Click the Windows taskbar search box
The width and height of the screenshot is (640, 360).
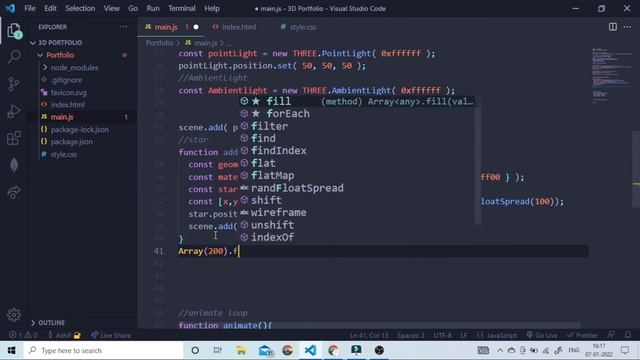pyautogui.click(x=103, y=350)
